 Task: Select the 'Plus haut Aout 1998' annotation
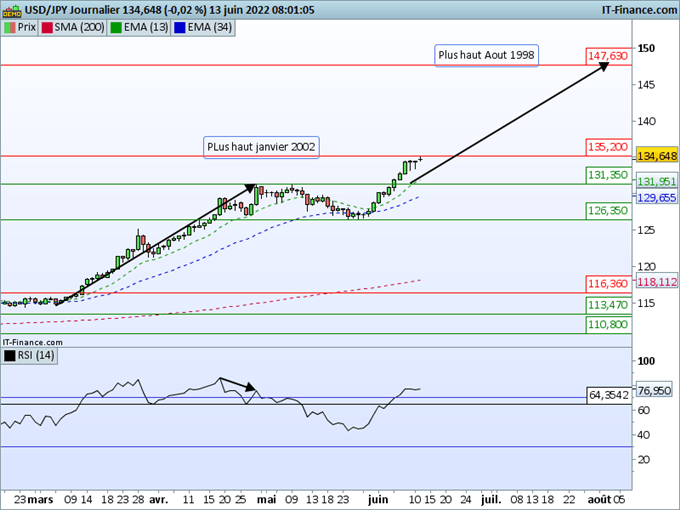487,56
